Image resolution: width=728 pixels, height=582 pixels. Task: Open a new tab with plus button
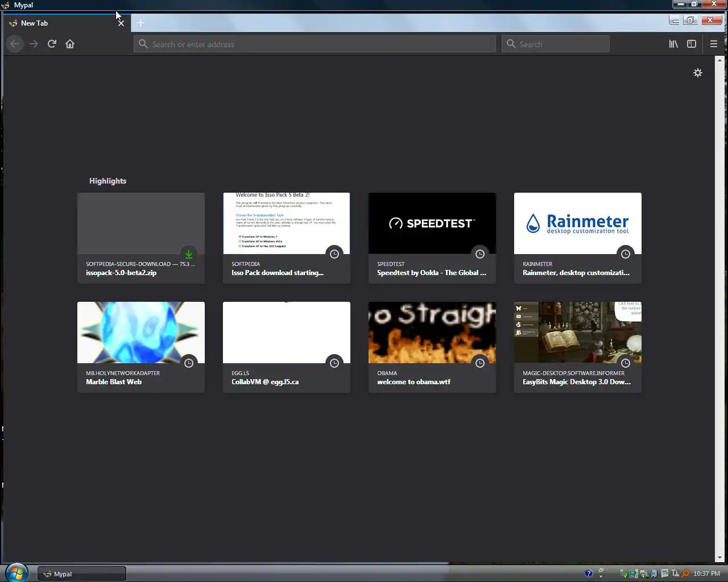(x=140, y=23)
